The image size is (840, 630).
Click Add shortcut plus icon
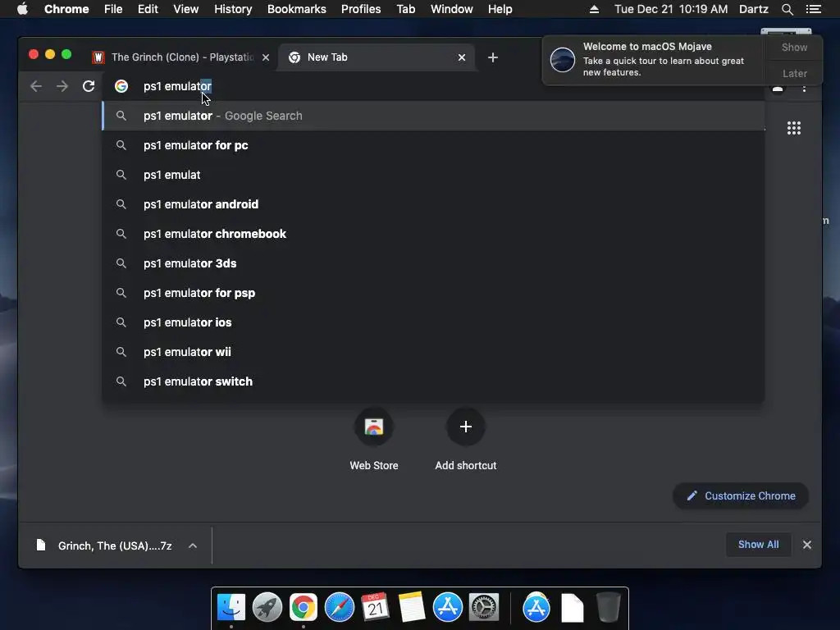pyautogui.click(x=466, y=427)
